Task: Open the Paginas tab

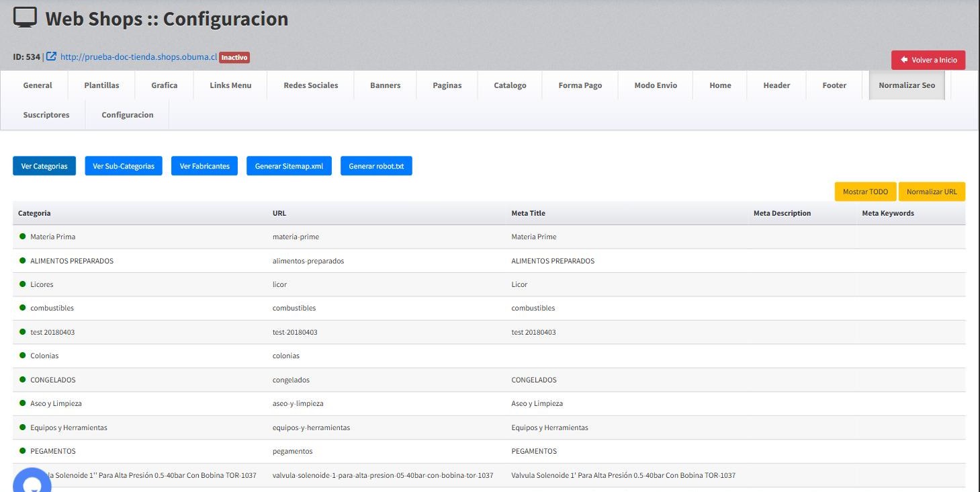Action: [x=447, y=85]
